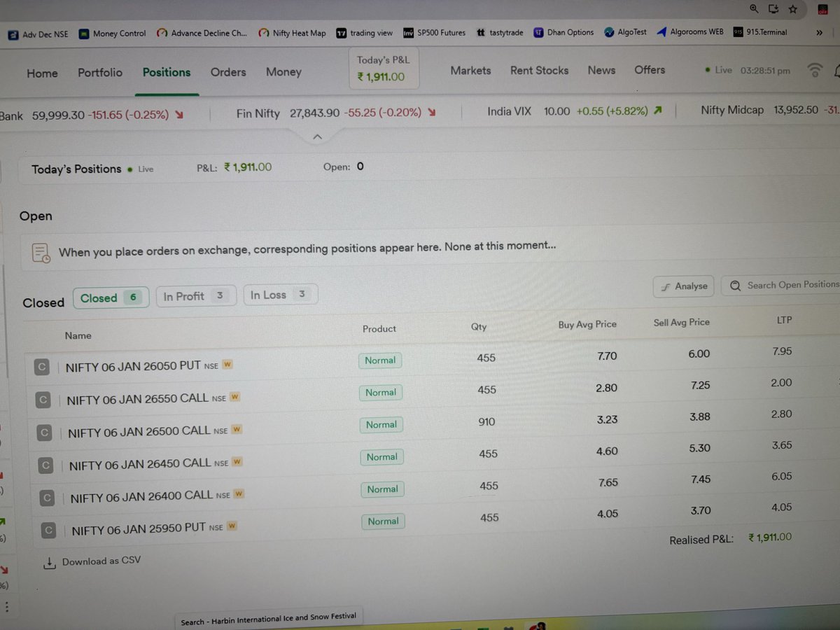Open the tastytrade bookmark

500,33
